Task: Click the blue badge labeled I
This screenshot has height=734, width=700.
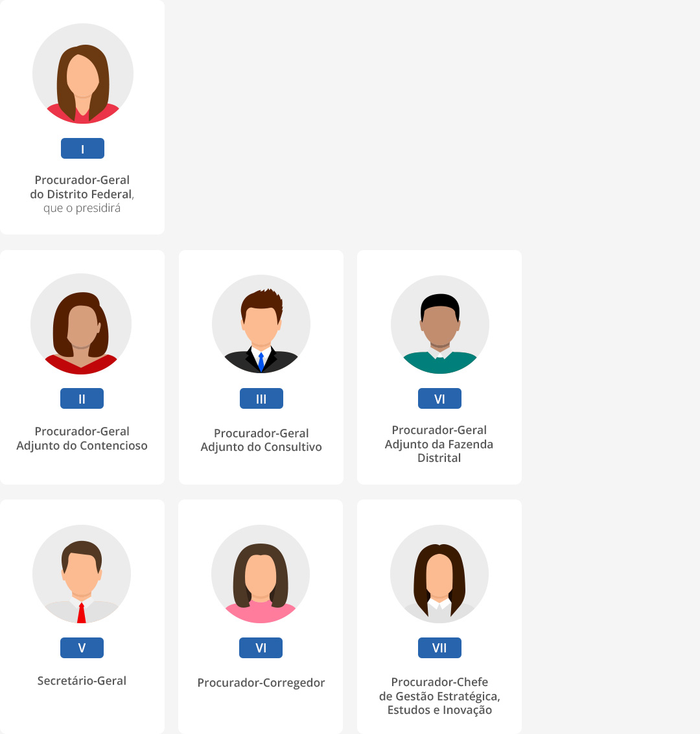Action: pyautogui.click(x=82, y=148)
